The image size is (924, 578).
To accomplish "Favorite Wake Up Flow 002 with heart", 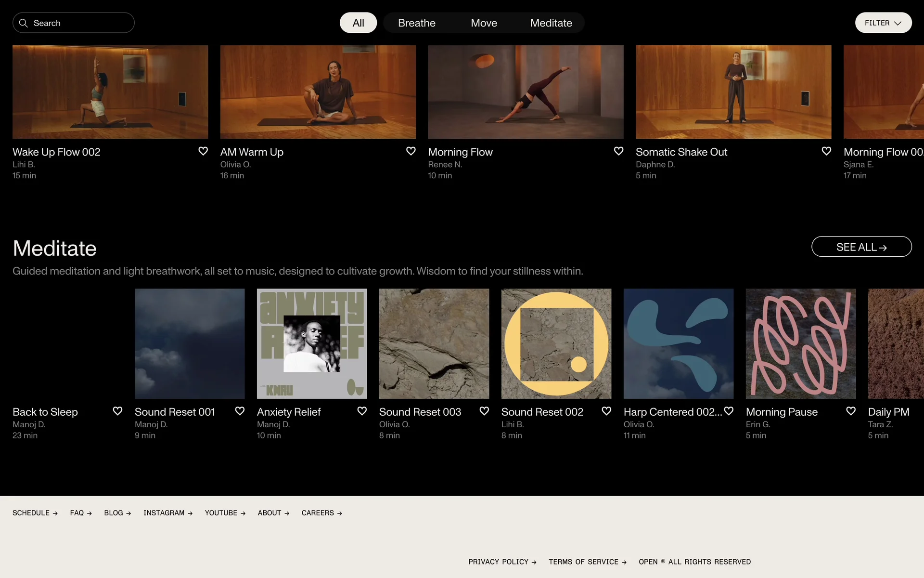I will pyautogui.click(x=203, y=151).
